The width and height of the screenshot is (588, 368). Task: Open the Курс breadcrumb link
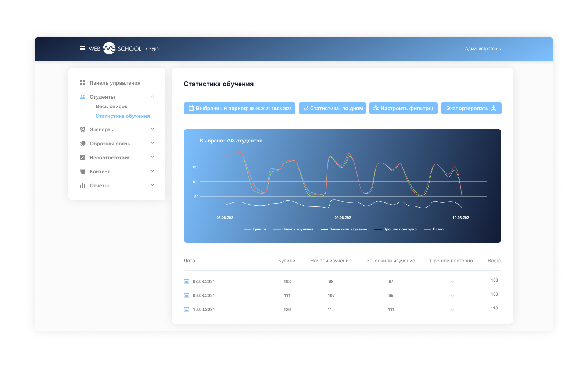pos(154,49)
